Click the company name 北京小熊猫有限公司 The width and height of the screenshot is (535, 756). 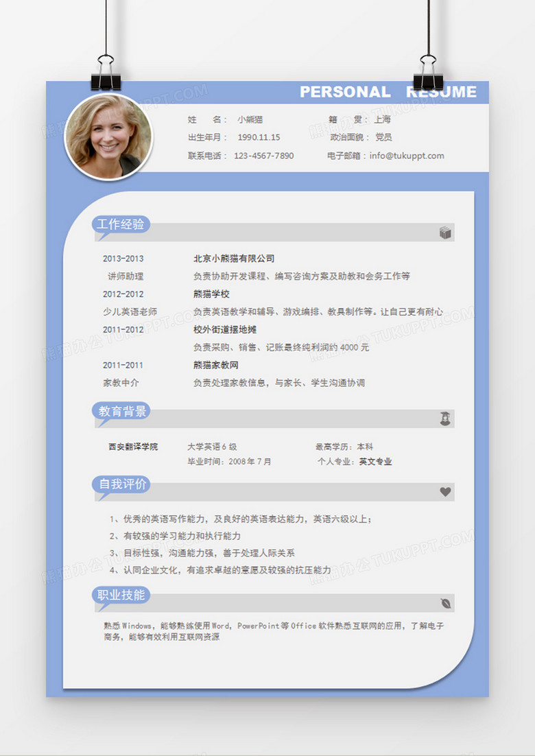pyautogui.click(x=234, y=259)
